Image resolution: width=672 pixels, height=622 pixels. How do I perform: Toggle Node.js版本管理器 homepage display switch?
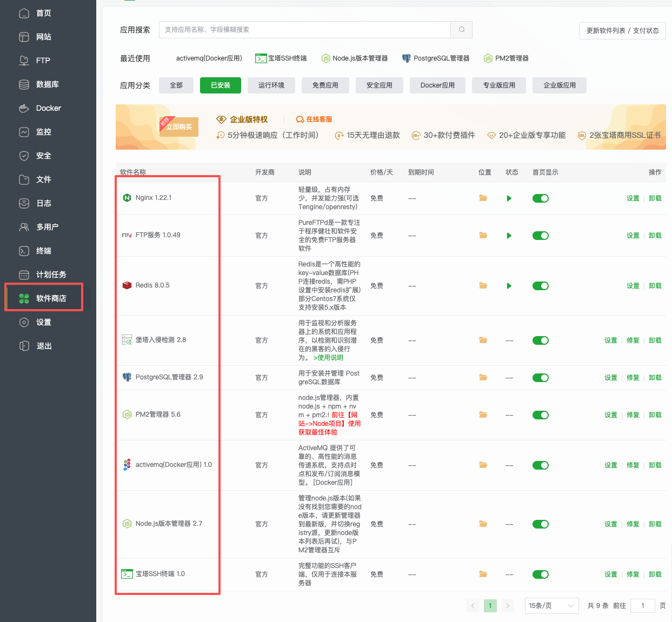tap(541, 524)
